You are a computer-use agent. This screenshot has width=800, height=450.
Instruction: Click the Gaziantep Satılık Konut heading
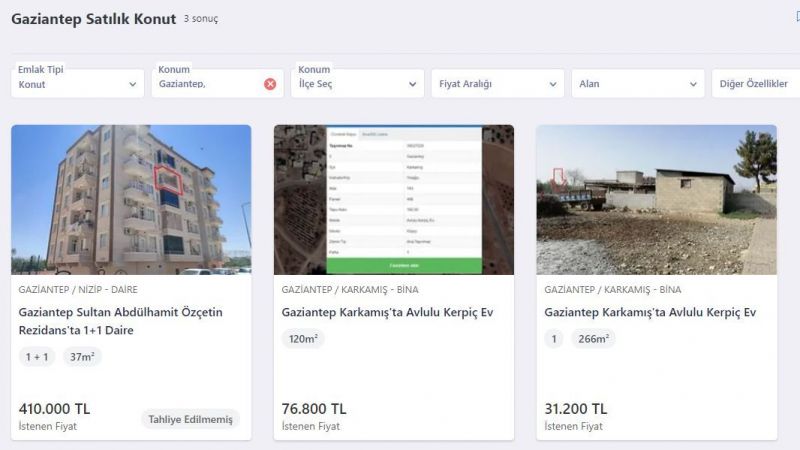(x=93, y=19)
